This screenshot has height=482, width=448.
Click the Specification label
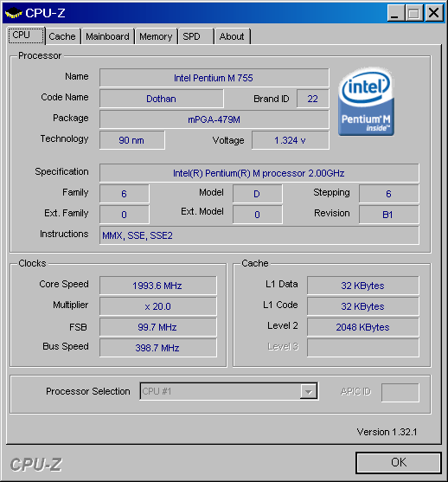61,171
